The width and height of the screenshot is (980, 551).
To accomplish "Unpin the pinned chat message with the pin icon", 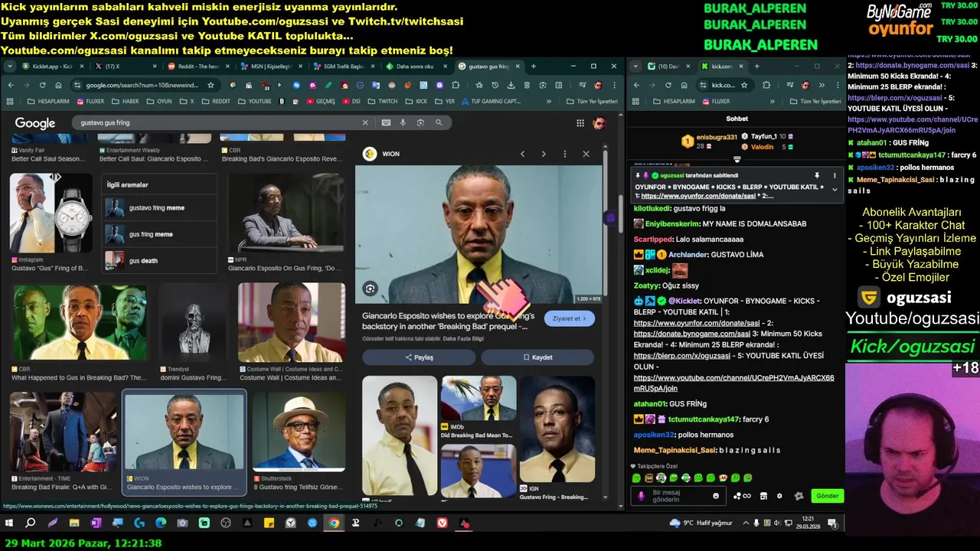I will [x=817, y=175].
